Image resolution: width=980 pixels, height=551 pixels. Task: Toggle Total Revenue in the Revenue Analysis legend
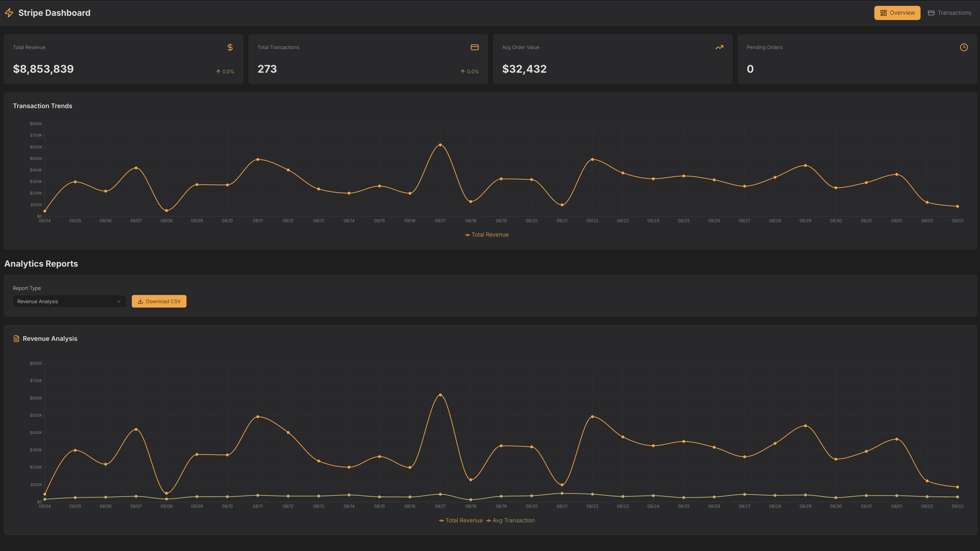[x=461, y=520]
